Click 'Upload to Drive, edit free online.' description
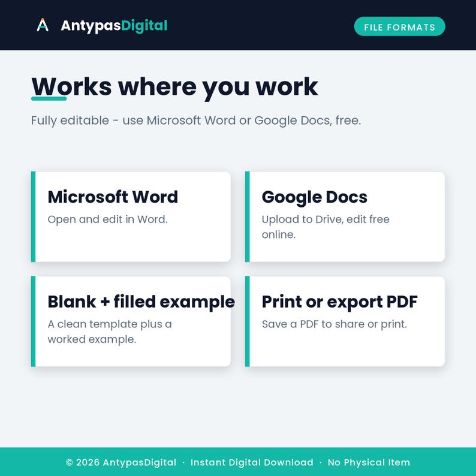Image resolution: width=476 pixels, height=476 pixels. (x=326, y=227)
